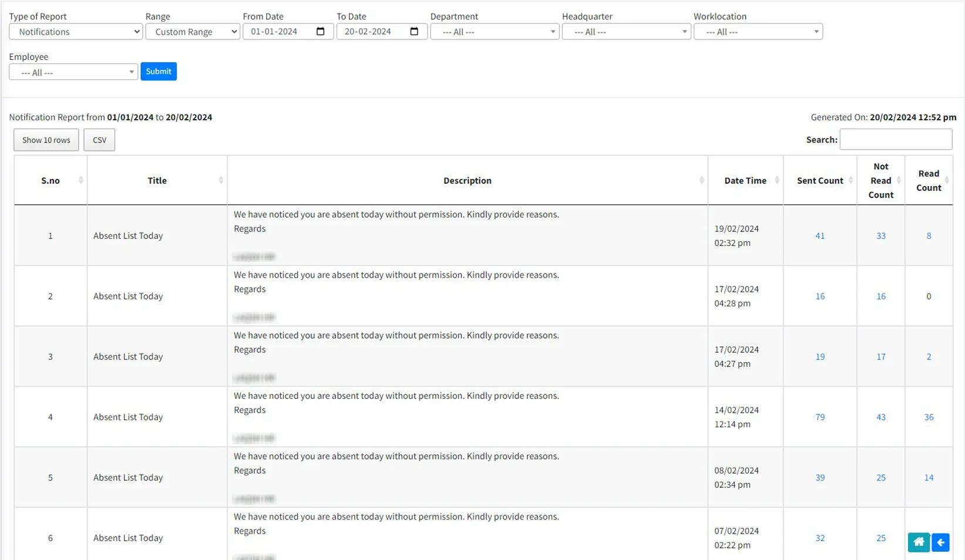Sort by Sent Count column arrows
This screenshot has height=560, width=965.
pyautogui.click(x=850, y=180)
